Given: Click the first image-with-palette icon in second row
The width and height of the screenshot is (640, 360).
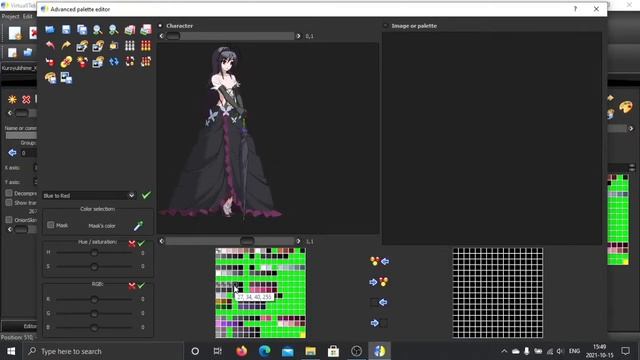Looking at the screenshot, I should [82, 45].
